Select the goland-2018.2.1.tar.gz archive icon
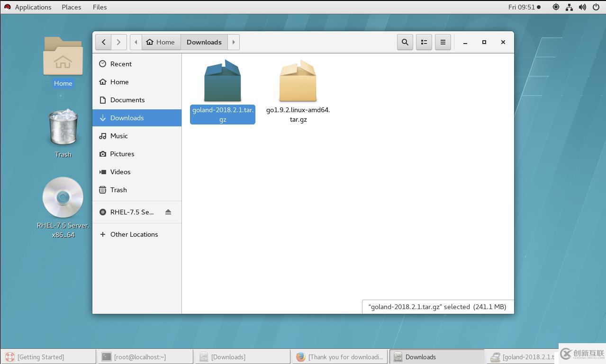This screenshot has height=364, width=606. click(223, 80)
